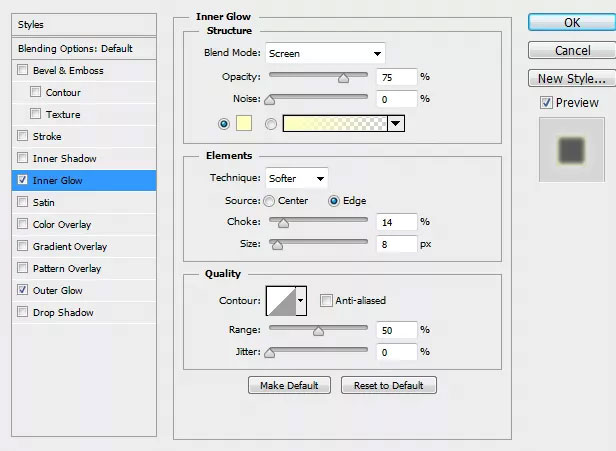616x451 pixels.
Task: Click the pale yellow glow color swatch
Action: click(244, 124)
